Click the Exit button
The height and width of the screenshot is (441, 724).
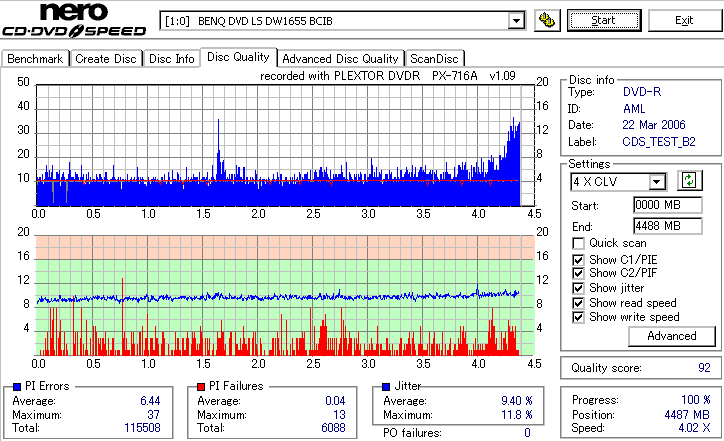[x=684, y=21]
